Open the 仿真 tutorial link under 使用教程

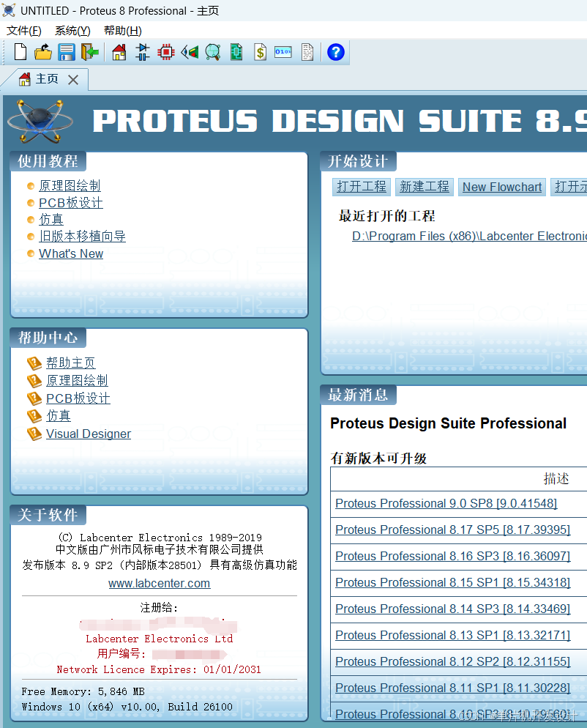51,219
